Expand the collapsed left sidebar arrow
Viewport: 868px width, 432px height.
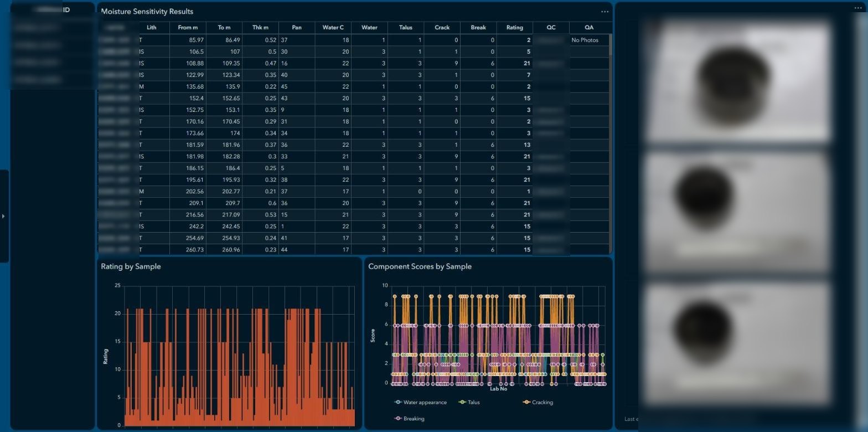click(x=3, y=216)
